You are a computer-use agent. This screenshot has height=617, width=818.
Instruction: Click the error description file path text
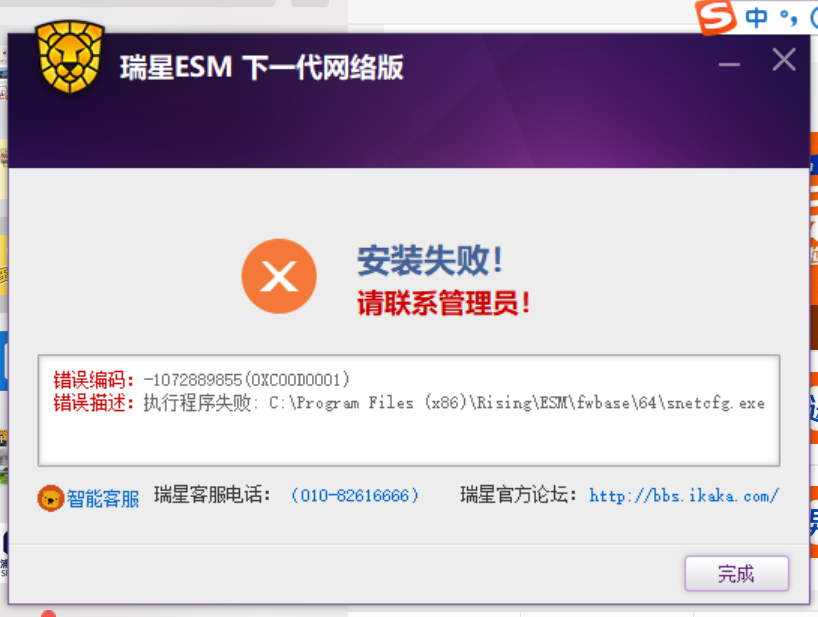(x=516, y=403)
